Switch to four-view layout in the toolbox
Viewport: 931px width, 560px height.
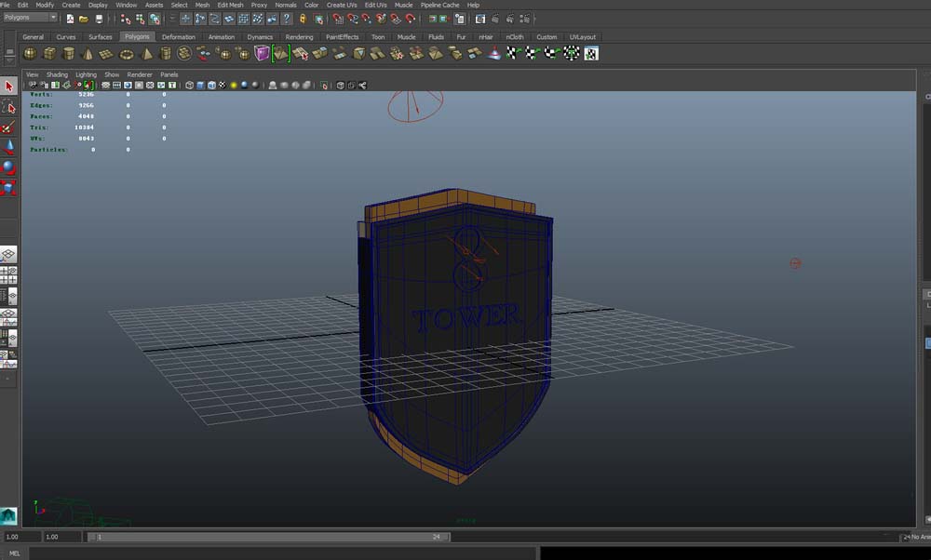[x=9, y=275]
